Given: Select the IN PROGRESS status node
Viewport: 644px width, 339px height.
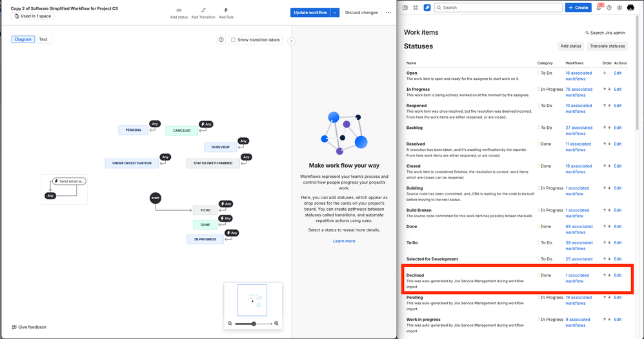Looking at the screenshot, I should (205, 239).
